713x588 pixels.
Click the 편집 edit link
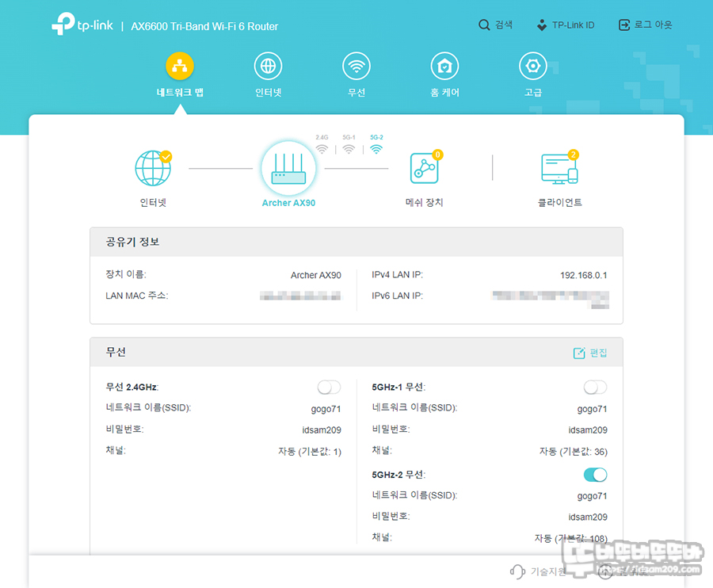(598, 353)
